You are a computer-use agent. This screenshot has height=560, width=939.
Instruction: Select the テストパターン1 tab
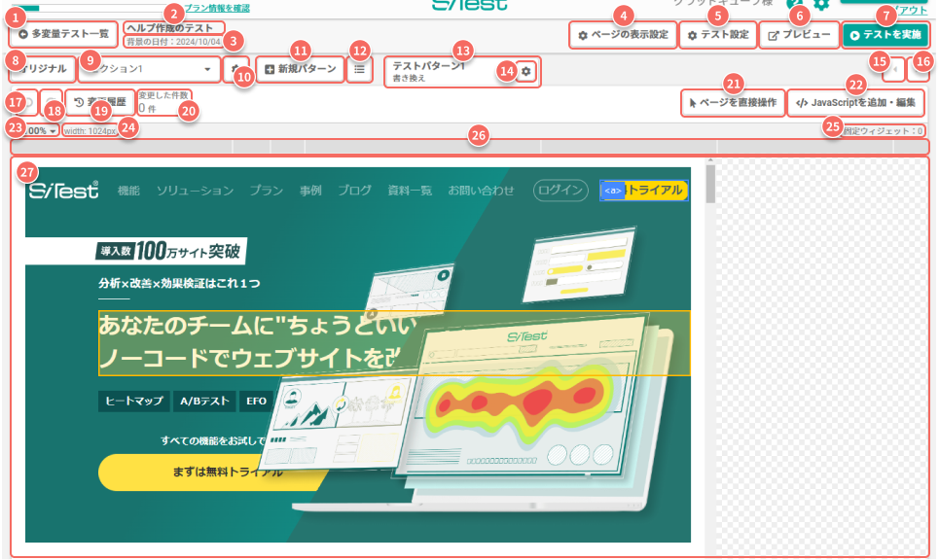click(462, 72)
